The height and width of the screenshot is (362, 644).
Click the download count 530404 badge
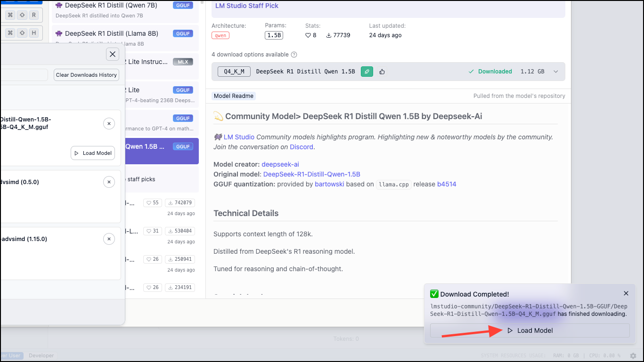pos(180,231)
